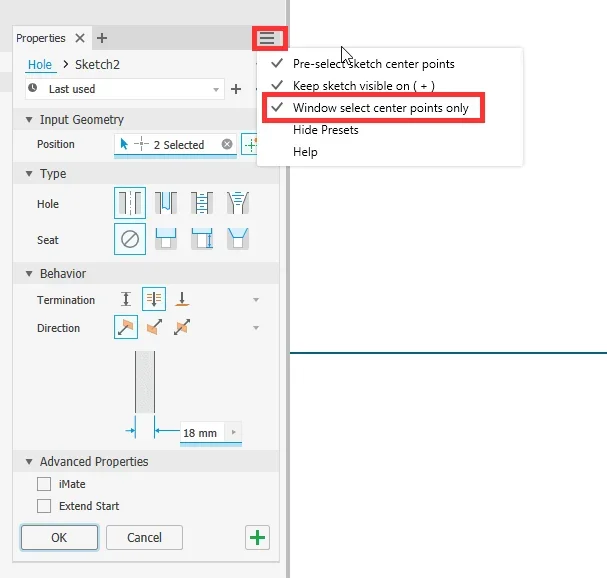Open the Termination row dropdown arrow
607x578 pixels.
click(x=256, y=300)
